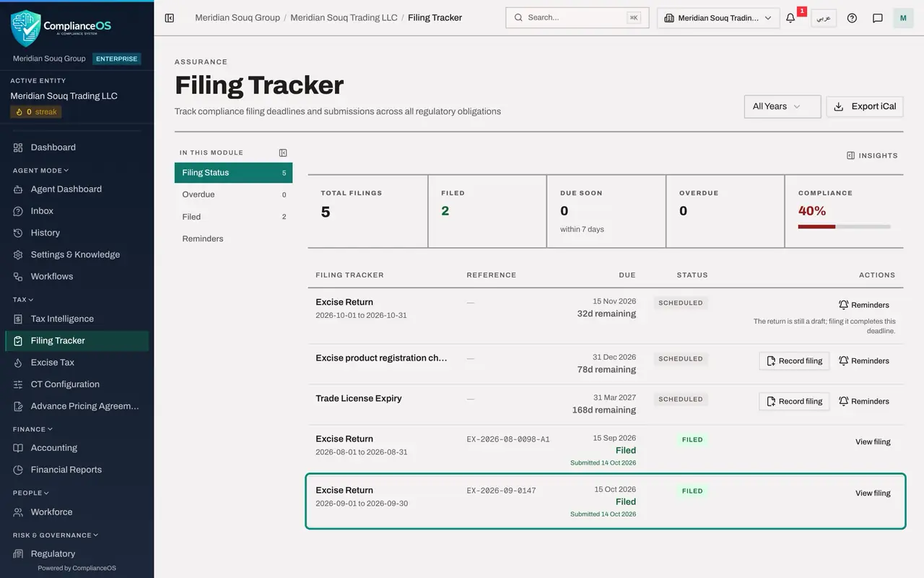
Task: Select the Filed module tab
Action: pyautogui.click(x=233, y=217)
